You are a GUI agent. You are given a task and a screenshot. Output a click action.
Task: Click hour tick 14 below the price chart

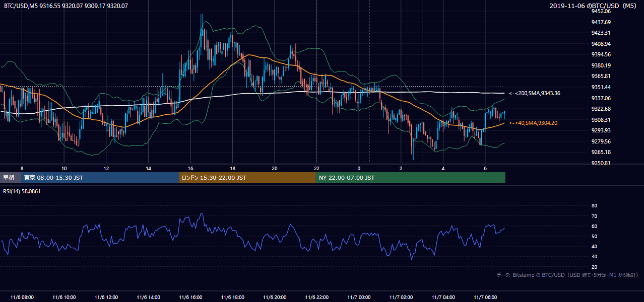point(148,168)
